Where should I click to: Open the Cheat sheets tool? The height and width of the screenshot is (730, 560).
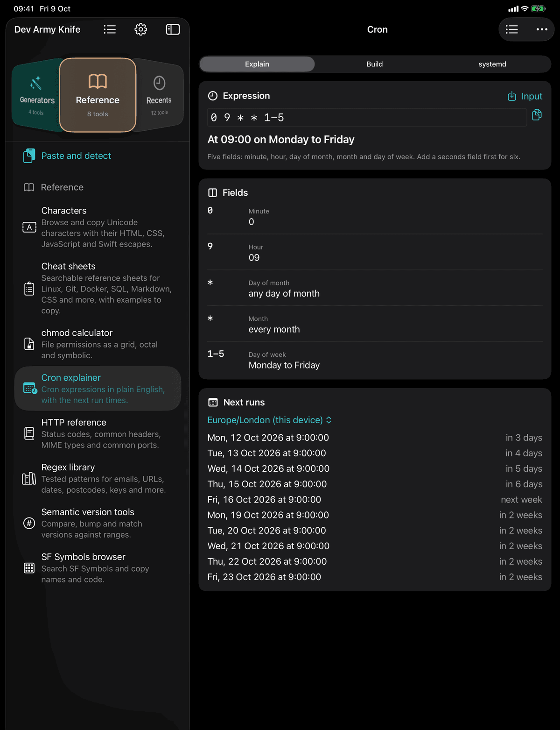[x=98, y=288]
